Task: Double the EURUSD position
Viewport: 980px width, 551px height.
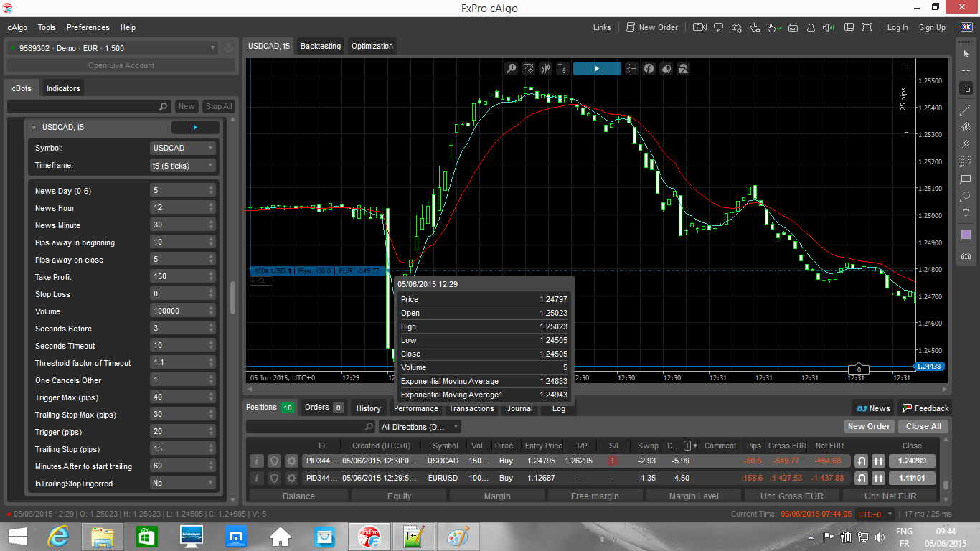Action: (878, 478)
